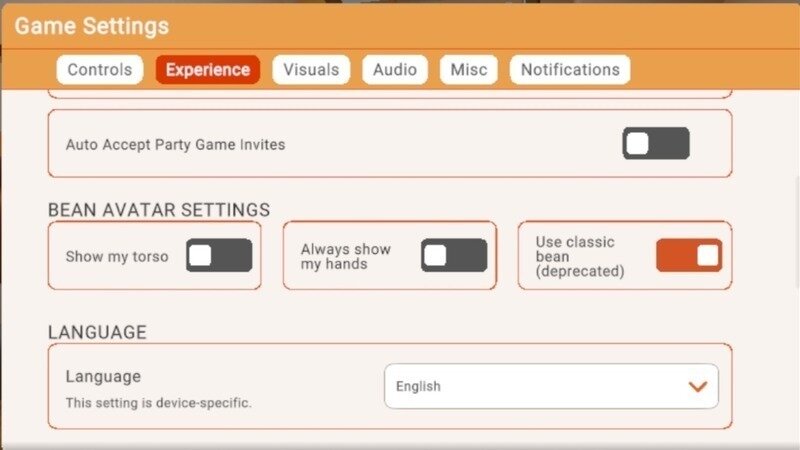The image size is (800, 450).
Task: Enable Auto Accept Party Game Invites switch
Action: pyautogui.click(x=656, y=144)
